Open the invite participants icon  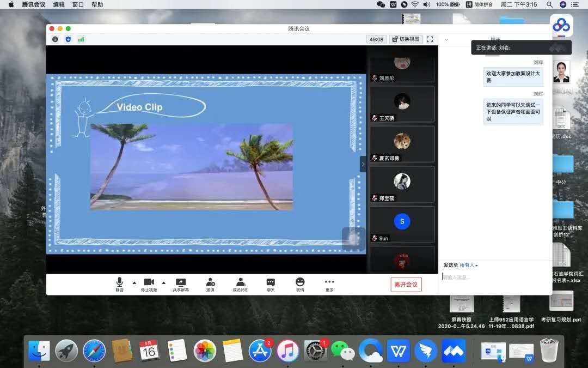[x=210, y=284]
